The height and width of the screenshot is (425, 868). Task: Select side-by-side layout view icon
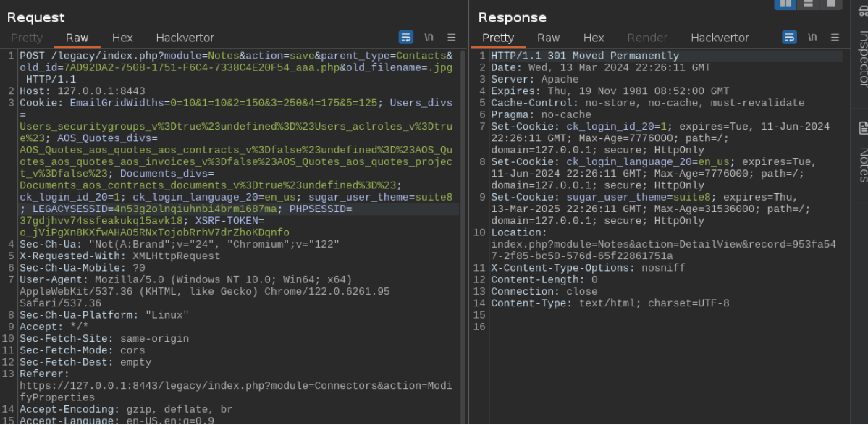tap(785, 4)
